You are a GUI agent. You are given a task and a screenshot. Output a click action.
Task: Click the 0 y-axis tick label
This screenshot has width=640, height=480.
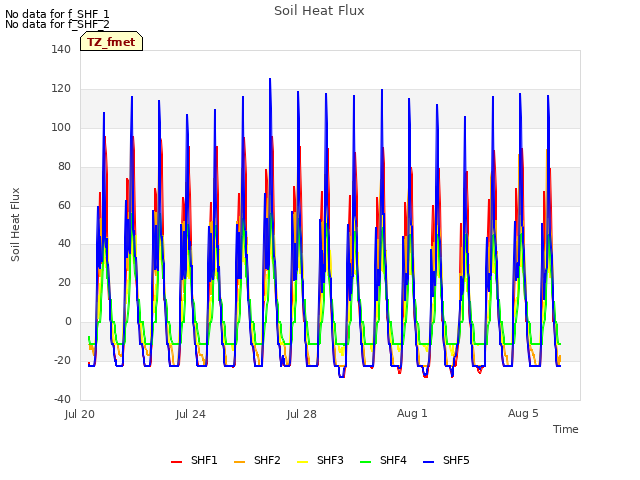68,322
